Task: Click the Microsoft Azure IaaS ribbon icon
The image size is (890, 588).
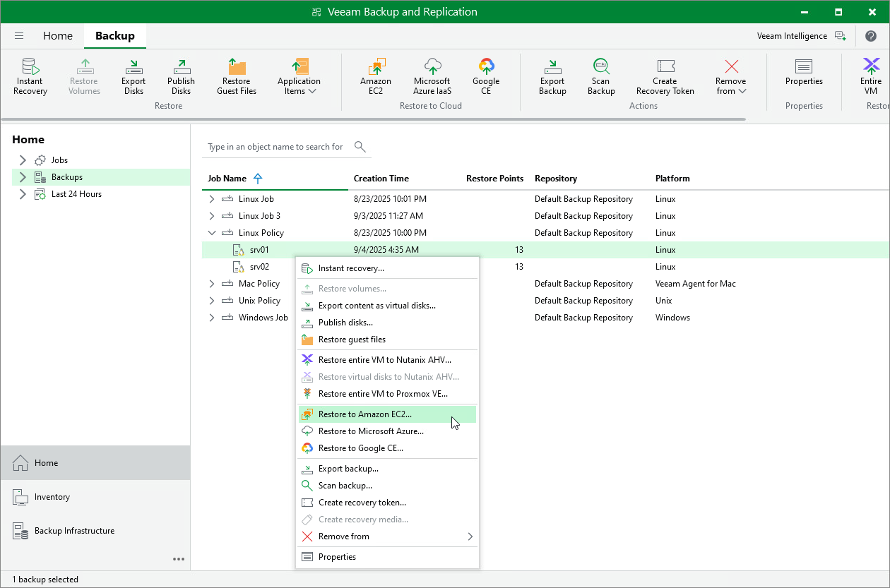Action: pyautogui.click(x=432, y=76)
